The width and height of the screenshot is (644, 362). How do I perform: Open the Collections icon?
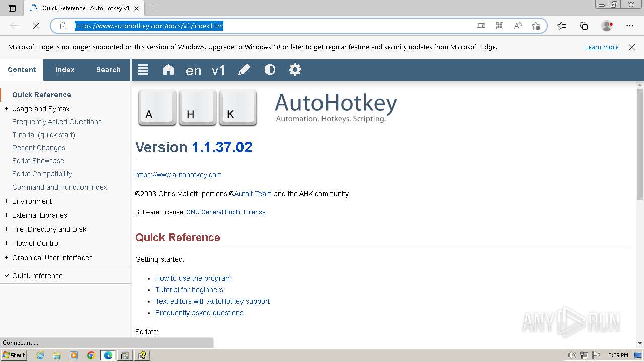point(584,26)
